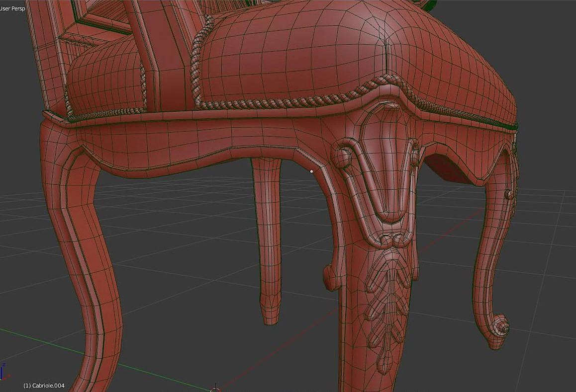Click the "User Persp" viewport label
Viewport: 576px width, 392px height.
click(12, 8)
